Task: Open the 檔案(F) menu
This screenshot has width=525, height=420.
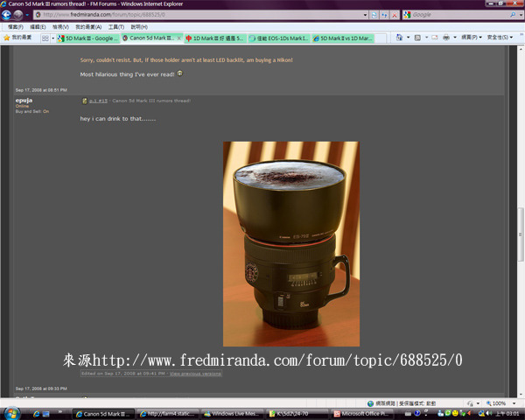Action: (16, 27)
